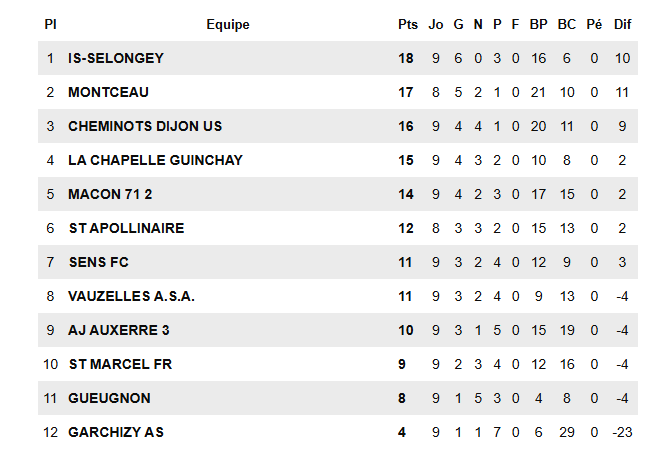
Task: Click the BC column header
Action: pos(566,24)
